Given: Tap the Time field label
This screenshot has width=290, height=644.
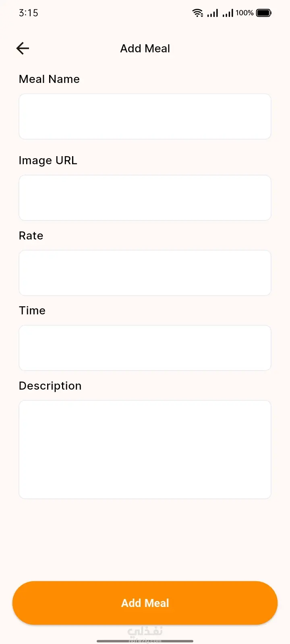Looking at the screenshot, I should [x=32, y=310].
